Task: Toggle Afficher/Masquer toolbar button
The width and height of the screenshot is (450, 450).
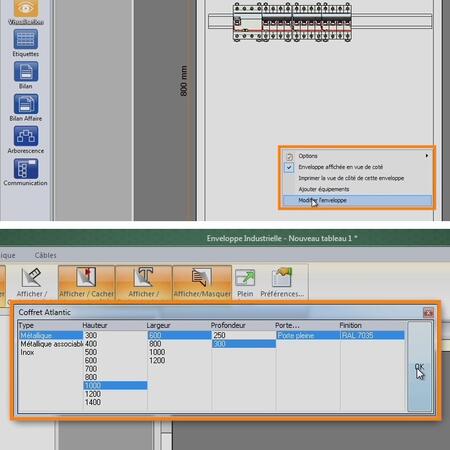Action: pyautogui.click(x=202, y=282)
